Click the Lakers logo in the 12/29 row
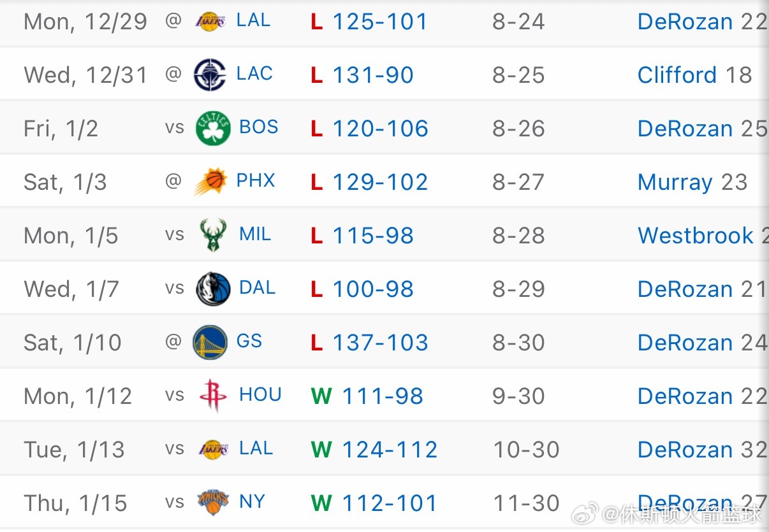Viewport: 769px width, 532px height. tap(210, 22)
